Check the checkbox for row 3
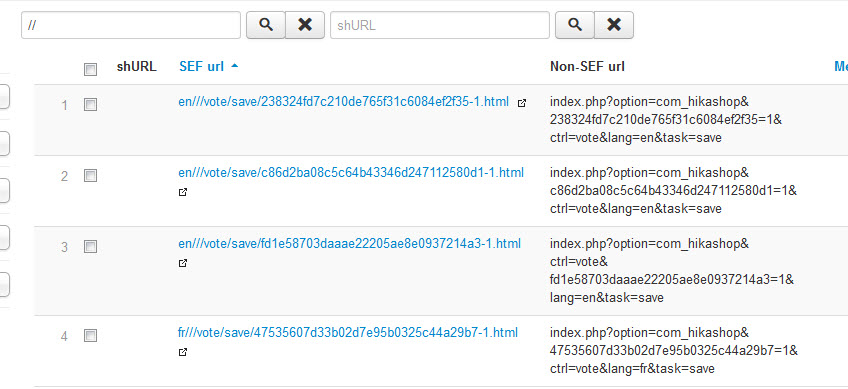Viewport: 848px width, 389px height. coord(90,247)
